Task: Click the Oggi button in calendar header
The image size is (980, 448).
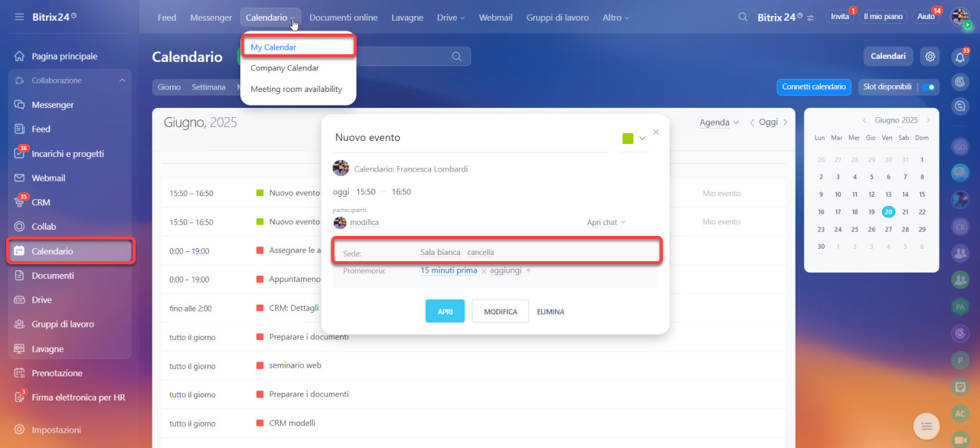Action: (x=768, y=123)
